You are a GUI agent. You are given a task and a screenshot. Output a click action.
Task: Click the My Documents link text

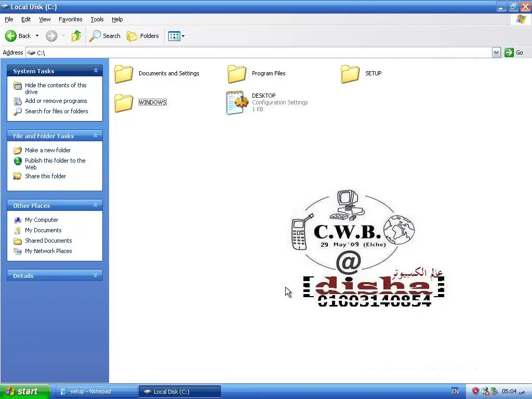point(43,230)
